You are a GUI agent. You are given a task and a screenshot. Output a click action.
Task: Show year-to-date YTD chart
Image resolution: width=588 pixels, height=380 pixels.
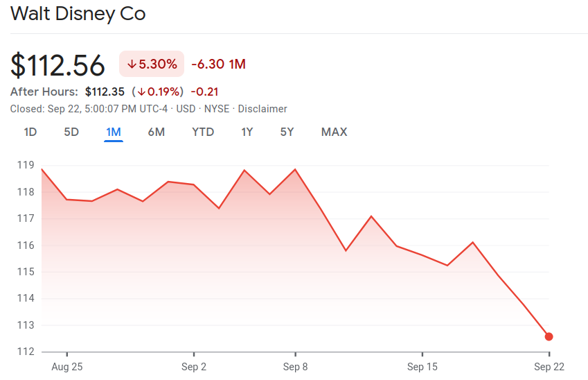tap(203, 132)
